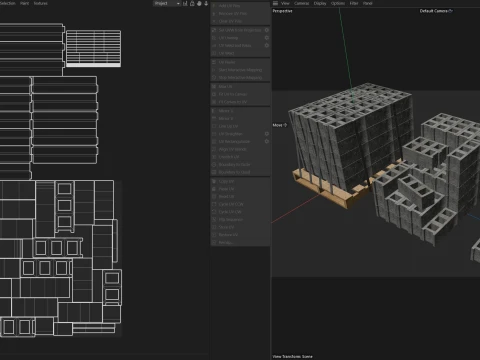The width and height of the screenshot is (480, 360).
Task: Click the Boundary to Circle icon
Action: click(214, 164)
